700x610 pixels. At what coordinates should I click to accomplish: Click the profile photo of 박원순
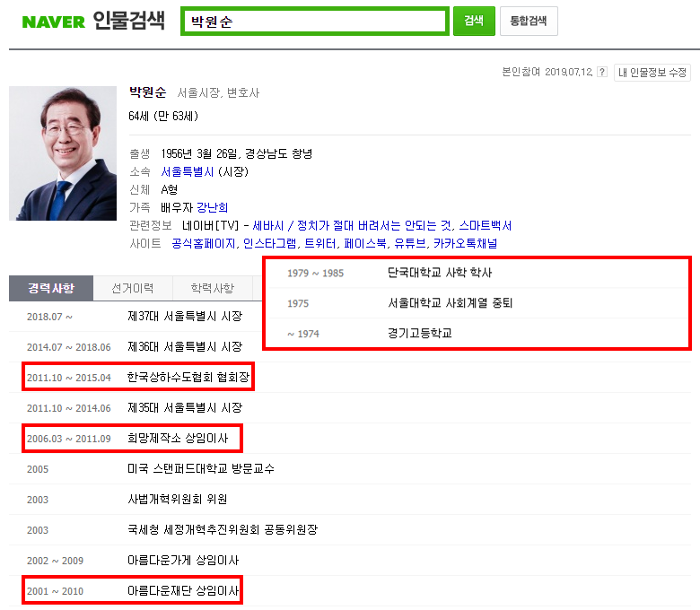pyautogui.click(x=63, y=153)
